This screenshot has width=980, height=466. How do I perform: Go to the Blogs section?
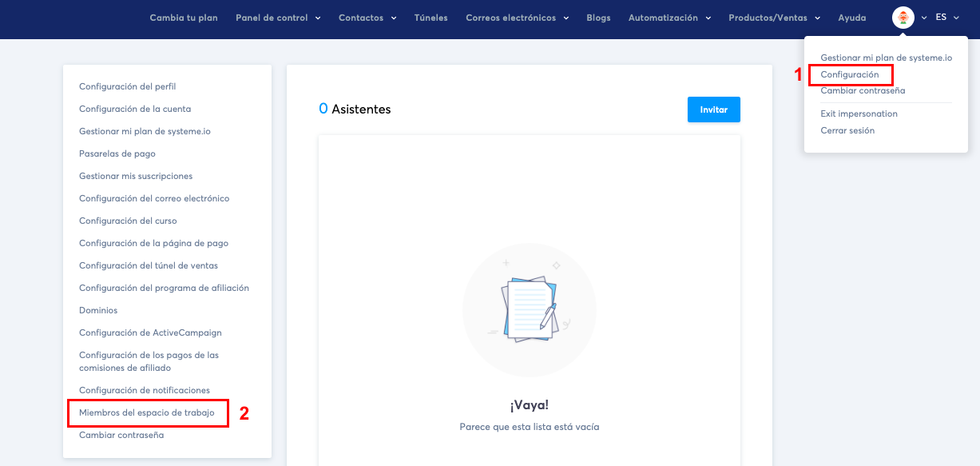click(x=598, y=17)
